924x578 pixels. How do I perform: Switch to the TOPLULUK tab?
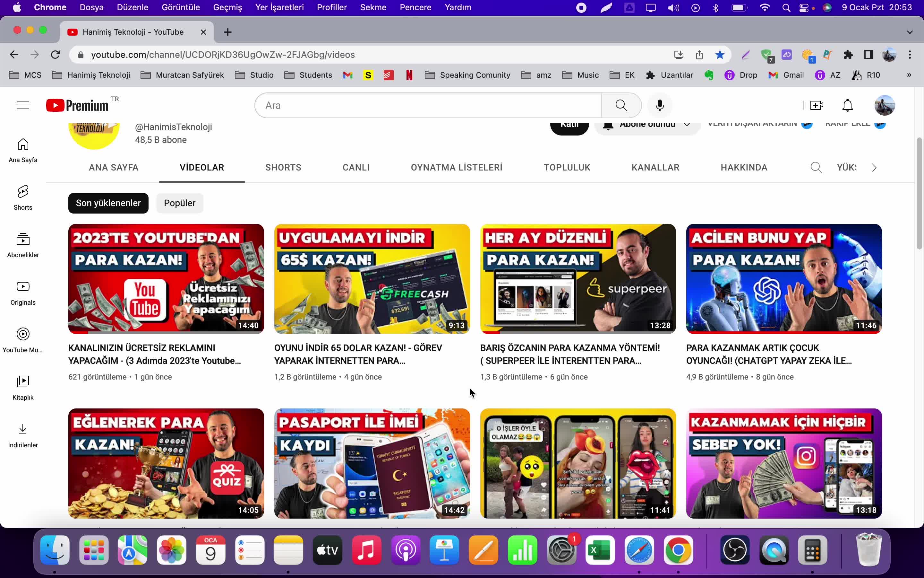coord(567,167)
